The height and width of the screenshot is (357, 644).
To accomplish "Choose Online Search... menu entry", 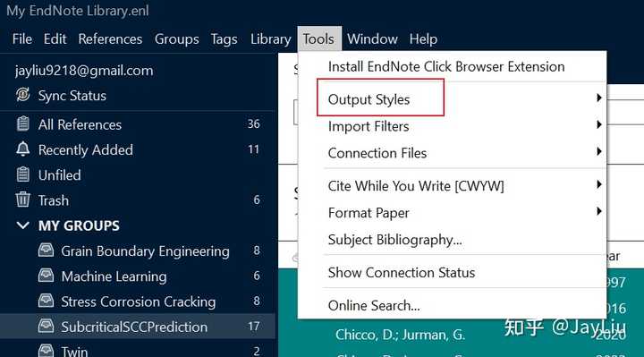I will (452, 305).
